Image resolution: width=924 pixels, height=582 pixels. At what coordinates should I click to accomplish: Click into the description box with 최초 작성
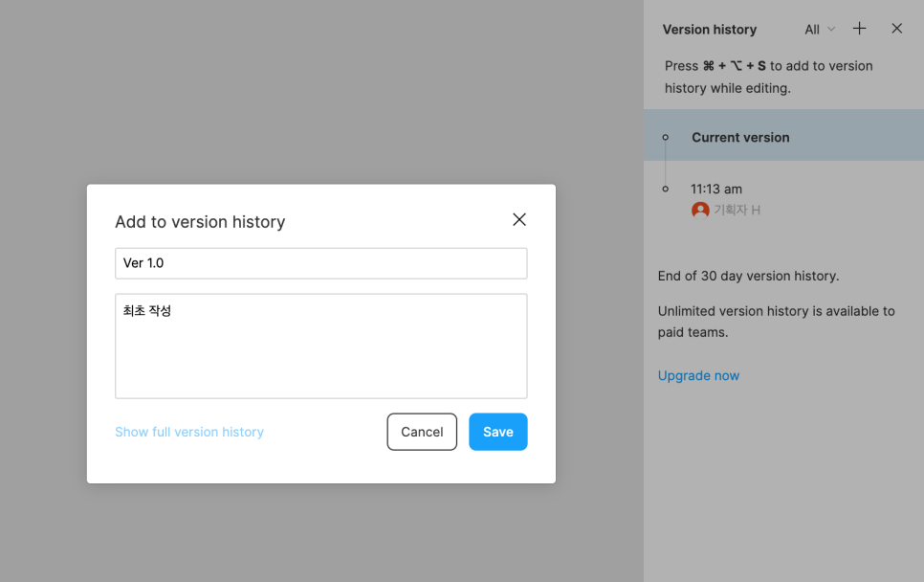(x=320, y=346)
